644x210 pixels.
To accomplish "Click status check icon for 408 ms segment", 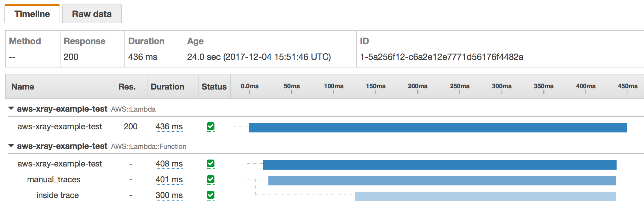I will click(x=210, y=164).
